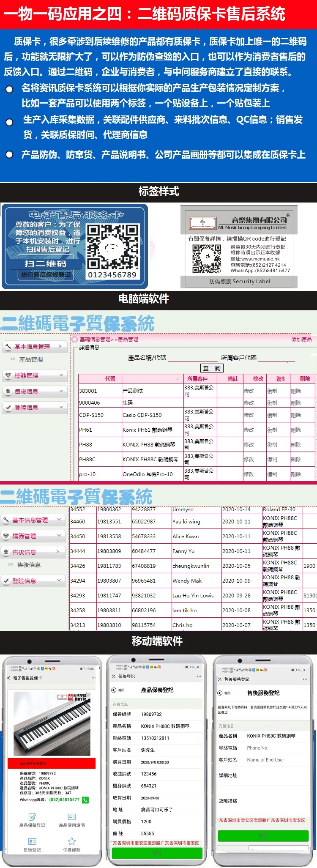
Task: Click the 所屬客戶 column header
Action: 197,379
